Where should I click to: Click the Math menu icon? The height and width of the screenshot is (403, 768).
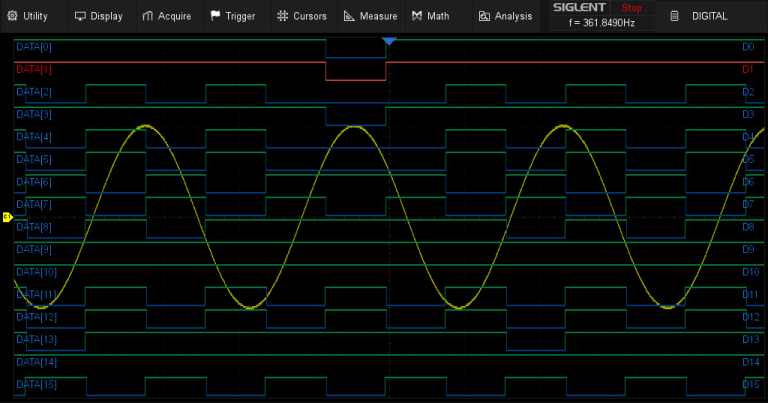tap(416, 16)
